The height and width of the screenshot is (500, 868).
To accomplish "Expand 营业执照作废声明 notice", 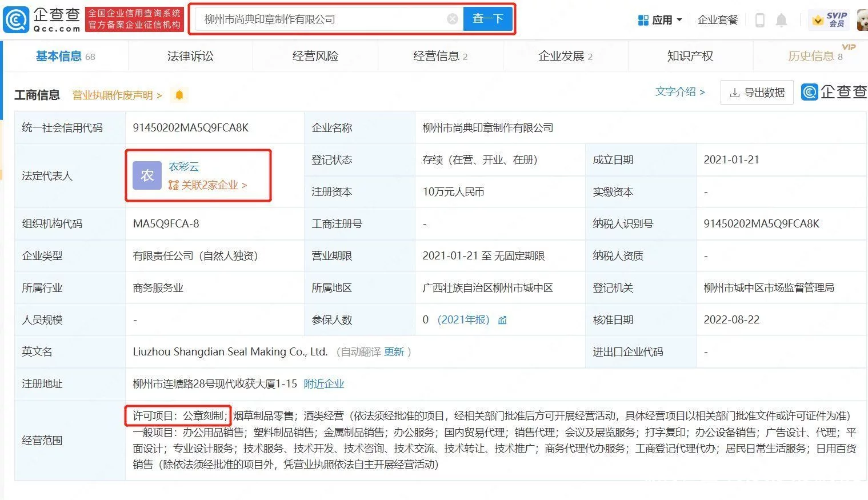I will [x=117, y=95].
